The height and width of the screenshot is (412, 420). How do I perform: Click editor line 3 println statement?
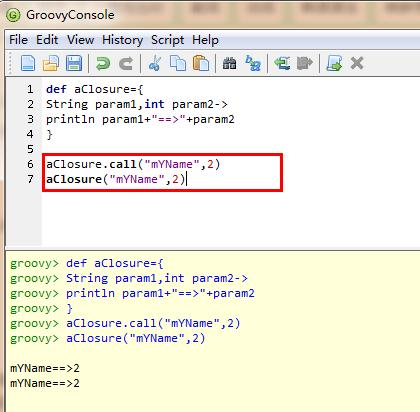(140, 119)
